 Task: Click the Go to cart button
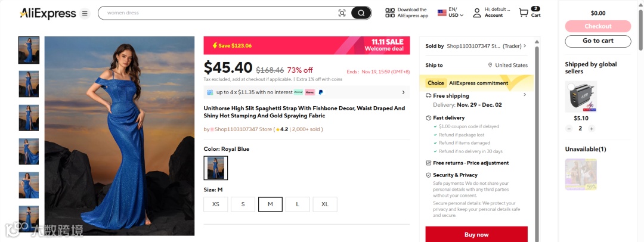(597, 41)
